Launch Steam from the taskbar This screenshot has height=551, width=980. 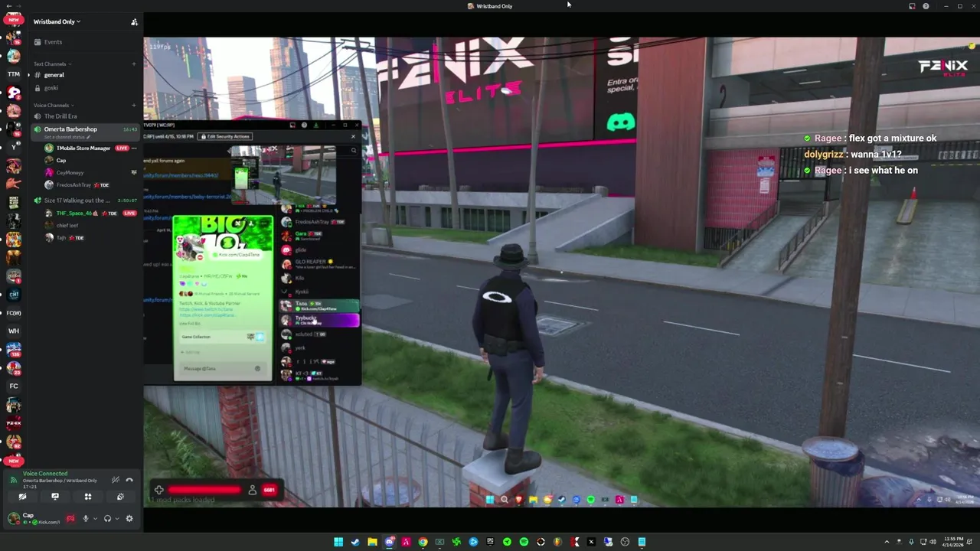coord(355,542)
